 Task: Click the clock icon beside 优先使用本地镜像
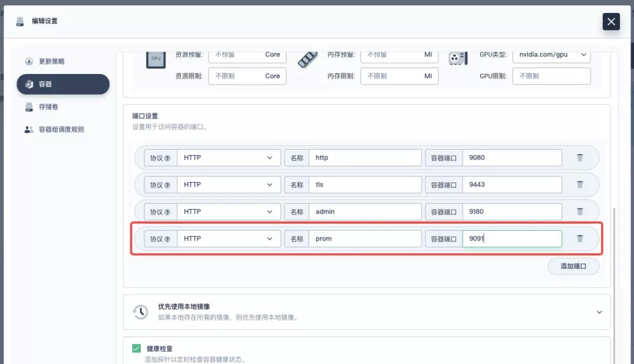140,312
